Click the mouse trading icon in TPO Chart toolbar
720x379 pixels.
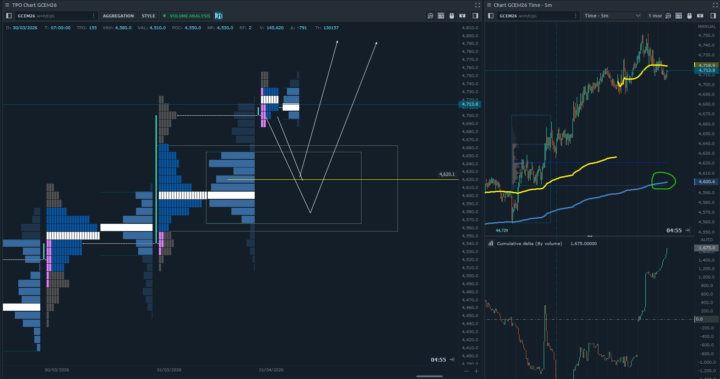[451, 16]
